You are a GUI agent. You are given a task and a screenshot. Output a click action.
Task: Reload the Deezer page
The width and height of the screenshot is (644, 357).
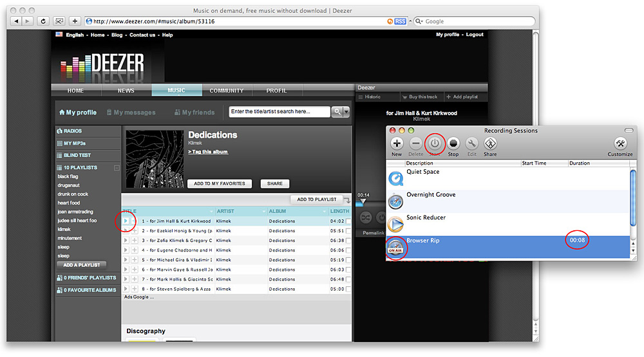pyautogui.click(x=43, y=21)
